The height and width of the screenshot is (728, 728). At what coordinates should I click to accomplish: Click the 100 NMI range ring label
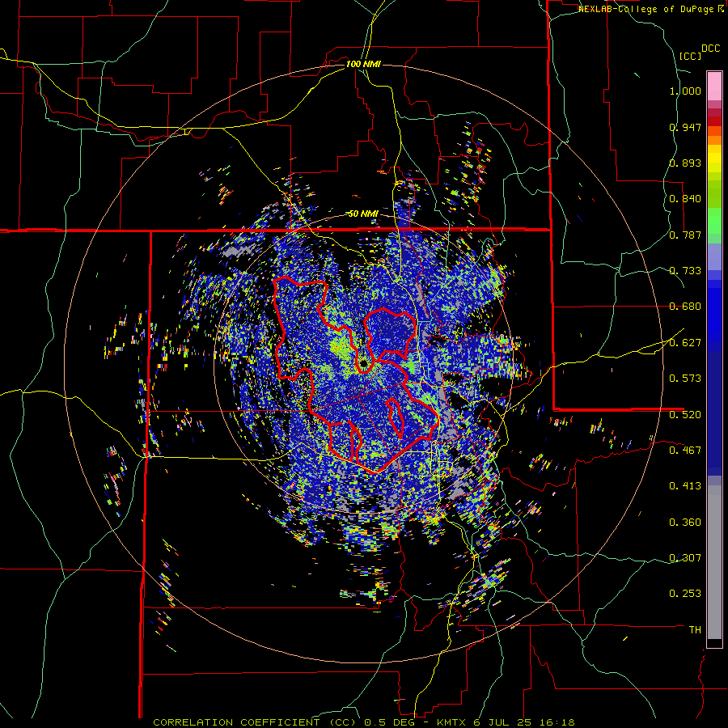point(363,64)
